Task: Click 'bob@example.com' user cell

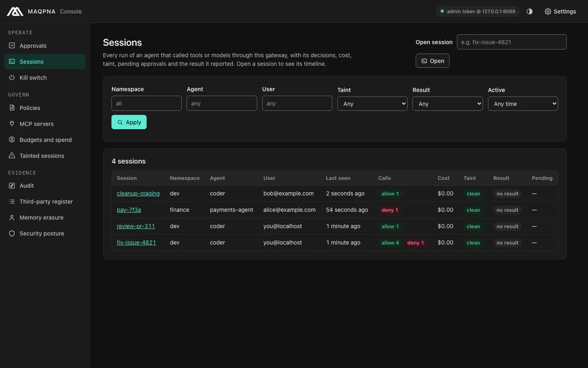Action: (288, 193)
